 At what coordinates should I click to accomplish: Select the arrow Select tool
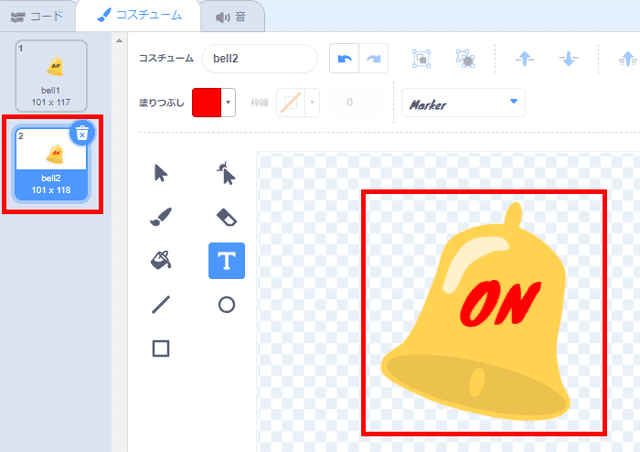pyautogui.click(x=160, y=173)
